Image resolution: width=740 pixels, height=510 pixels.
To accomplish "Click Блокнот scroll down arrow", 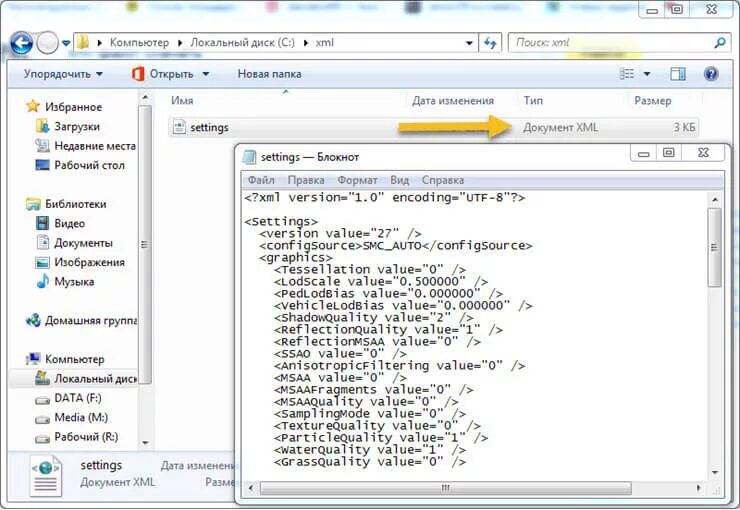I will (x=715, y=472).
